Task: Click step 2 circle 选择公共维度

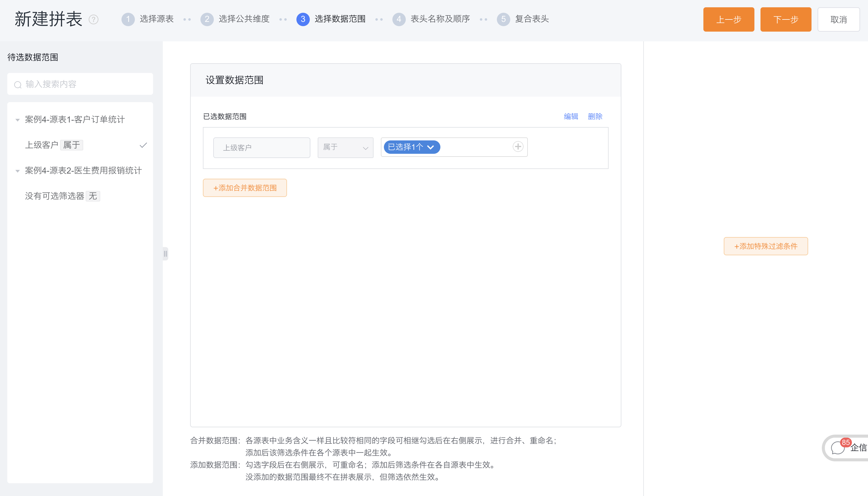Action: tap(207, 19)
